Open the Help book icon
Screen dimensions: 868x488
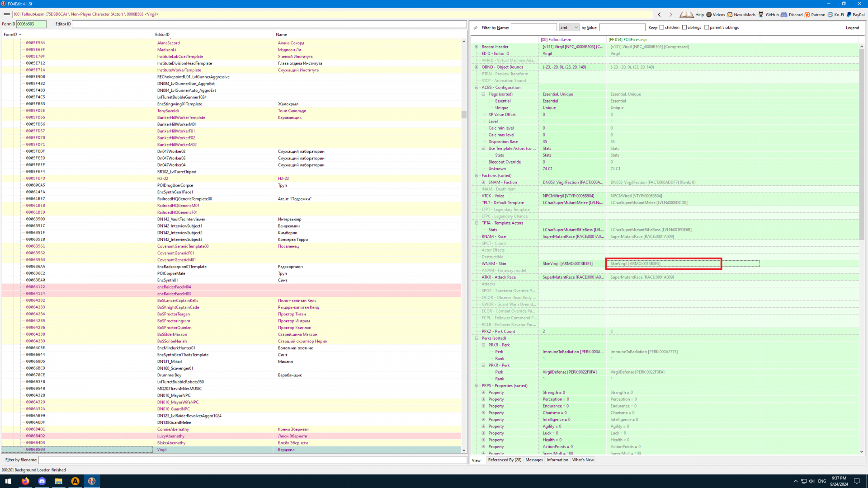(x=686, y=14)
